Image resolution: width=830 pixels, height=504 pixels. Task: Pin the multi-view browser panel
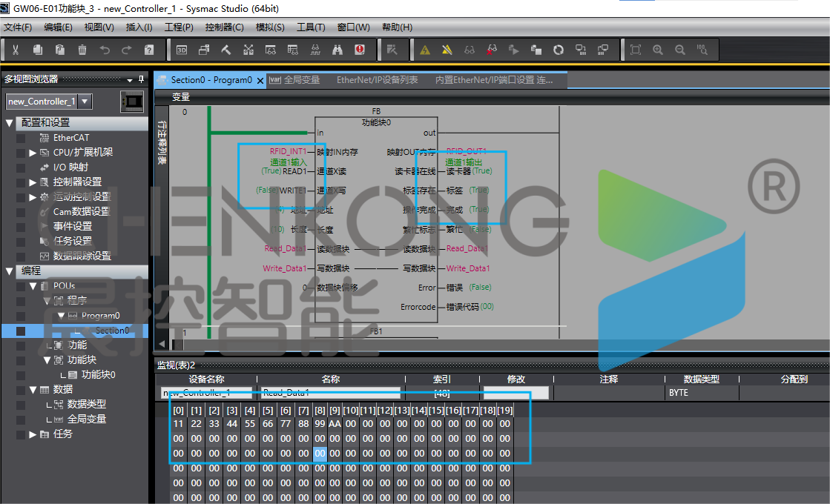(141, 79)
